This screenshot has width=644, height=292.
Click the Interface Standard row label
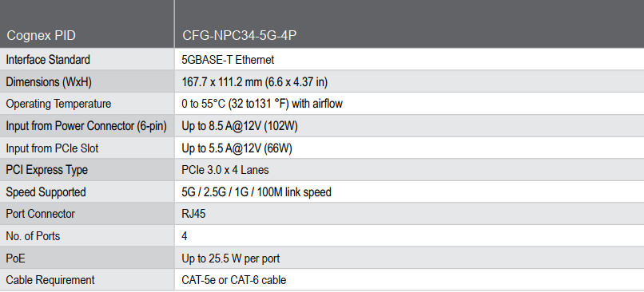click(48, 60)
